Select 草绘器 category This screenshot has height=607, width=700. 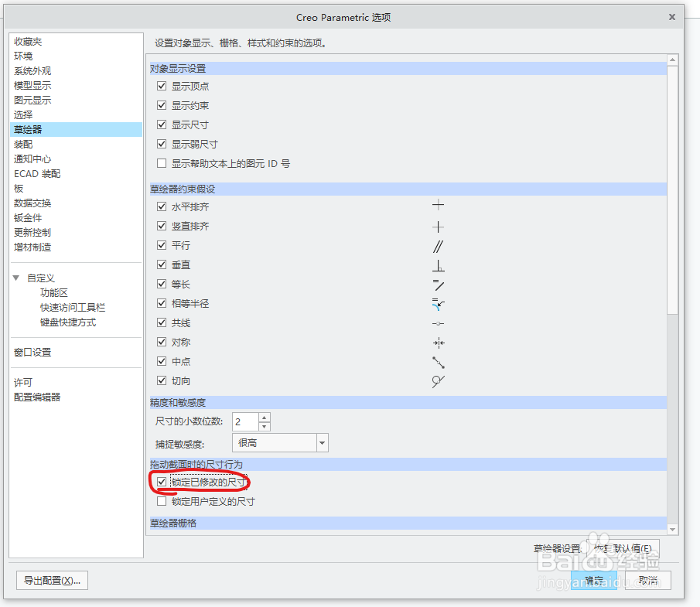coord(76,129)
